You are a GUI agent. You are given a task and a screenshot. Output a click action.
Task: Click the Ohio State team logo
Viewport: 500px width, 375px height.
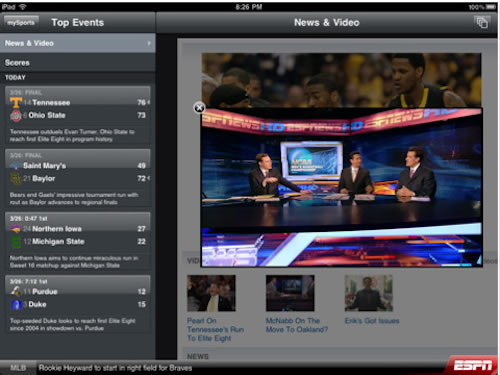pos(16,115)
